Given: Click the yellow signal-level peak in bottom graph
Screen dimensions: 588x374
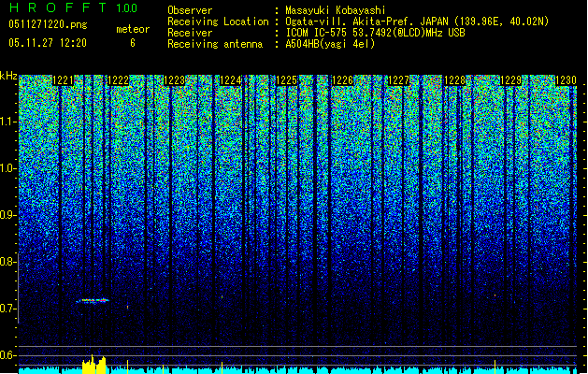Looking at the screenshot, I should coord(94,365).
